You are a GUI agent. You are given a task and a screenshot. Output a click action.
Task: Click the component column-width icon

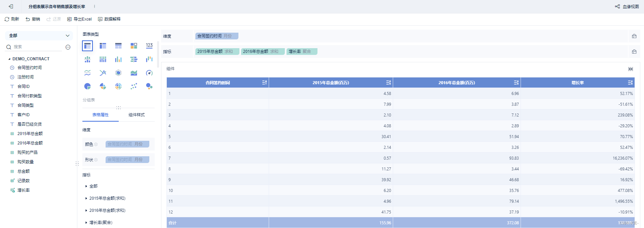(x=631, y=69)
